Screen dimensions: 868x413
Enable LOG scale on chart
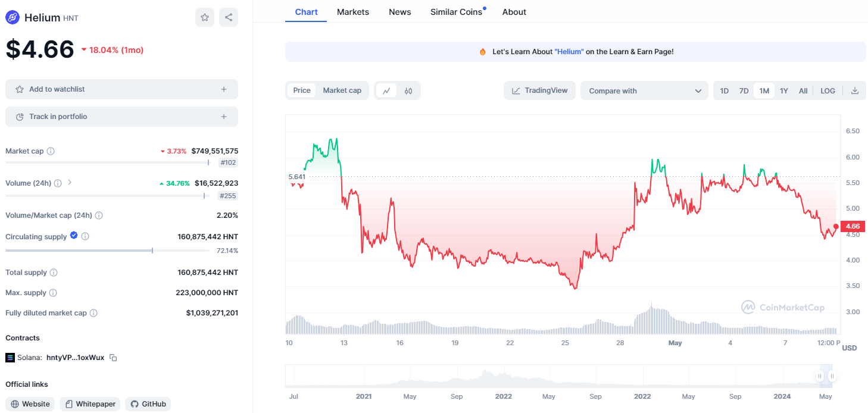[828, 90]
